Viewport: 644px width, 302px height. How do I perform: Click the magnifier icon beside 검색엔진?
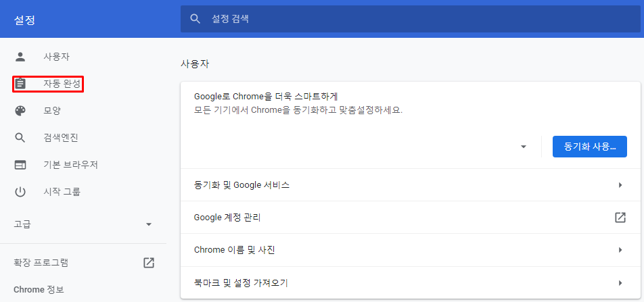point(20,138)
